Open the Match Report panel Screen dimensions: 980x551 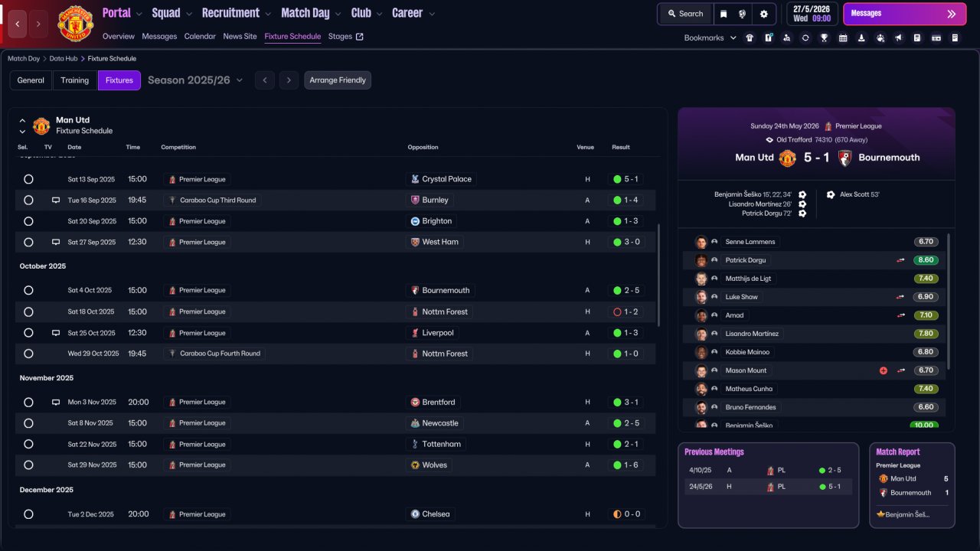coord(912,485)
